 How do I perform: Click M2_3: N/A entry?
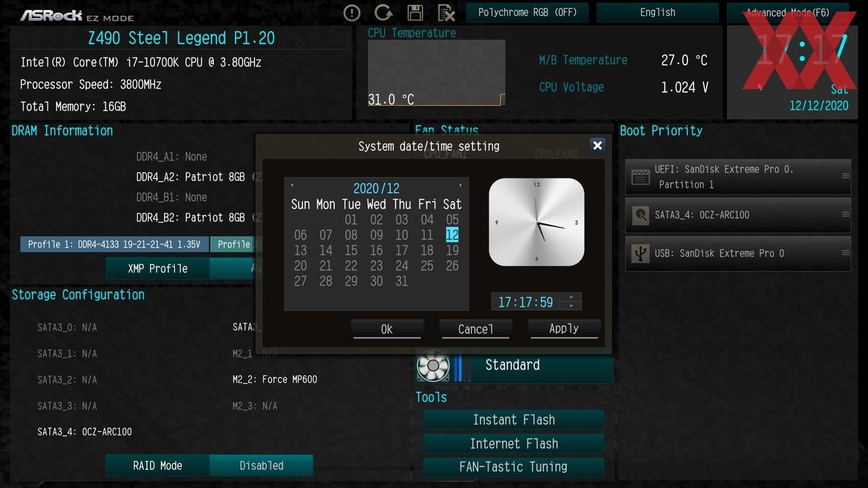pyautogui.click(x=255, y=406)
